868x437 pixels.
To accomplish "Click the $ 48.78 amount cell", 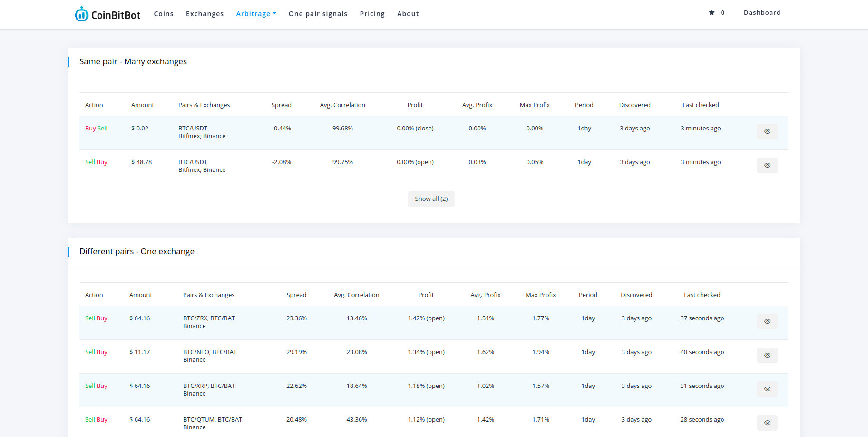I will point(142,162).
